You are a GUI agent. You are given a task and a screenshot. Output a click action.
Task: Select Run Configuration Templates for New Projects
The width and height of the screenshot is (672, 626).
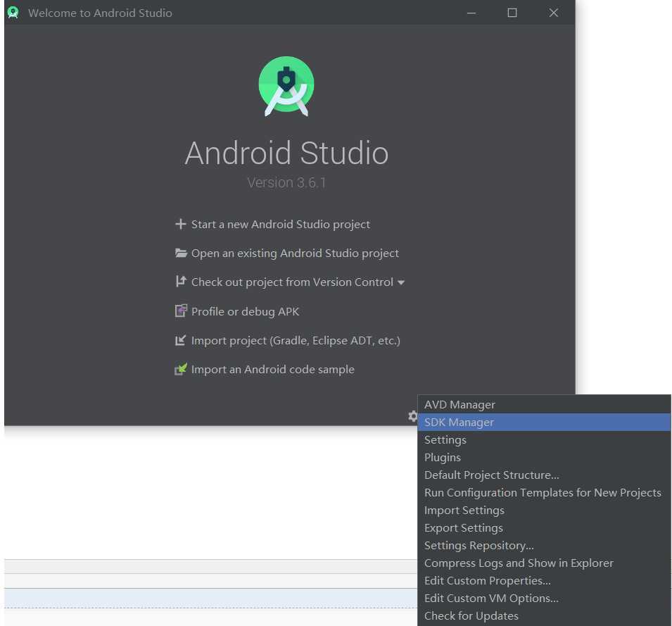[x=545, y=493]
